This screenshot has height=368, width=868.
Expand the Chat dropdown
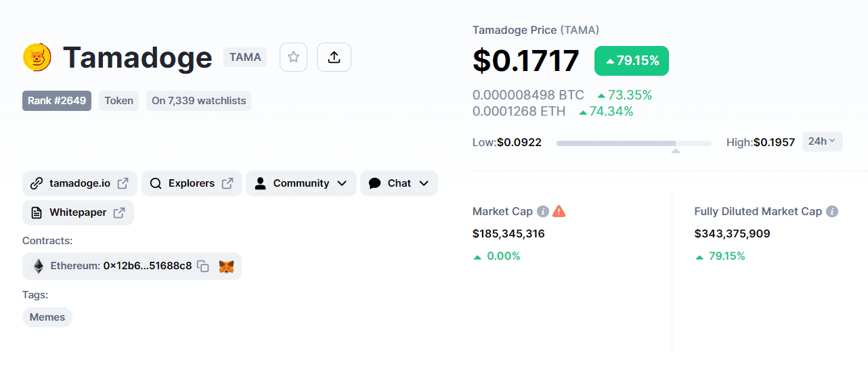(x=399, y=183)
